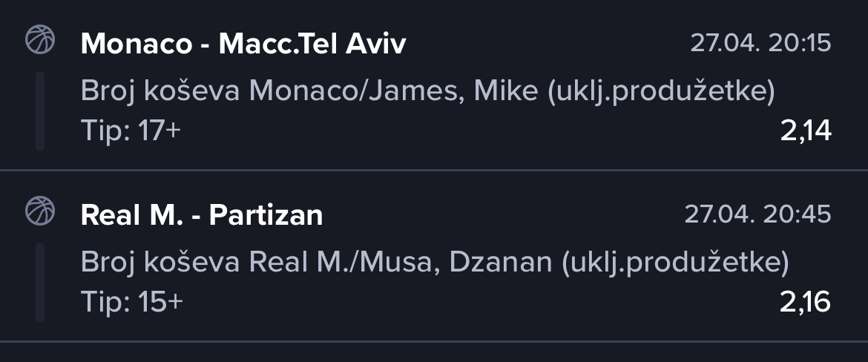Click (uklj.produžetke) text in Monaco bet

661,91
